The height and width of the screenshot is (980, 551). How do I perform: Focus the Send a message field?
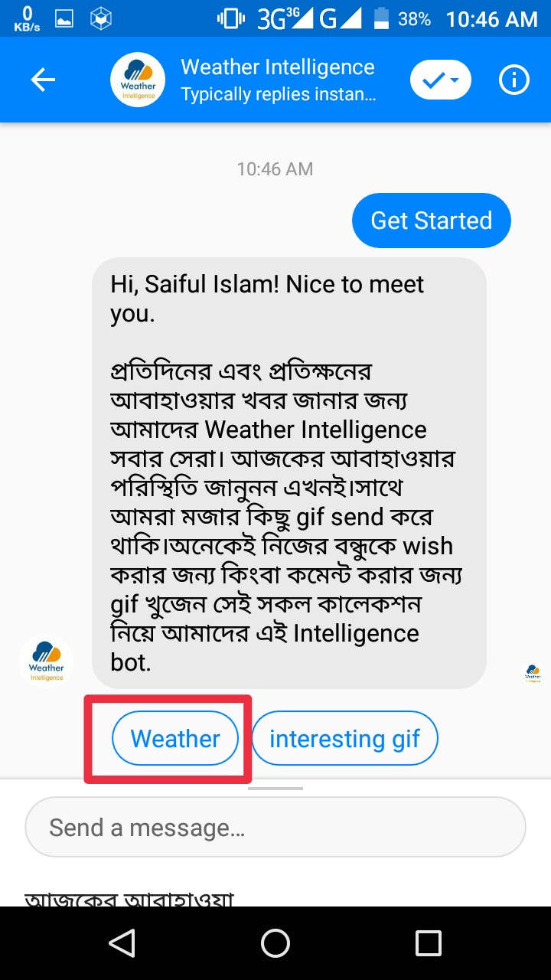click(275, 827)
